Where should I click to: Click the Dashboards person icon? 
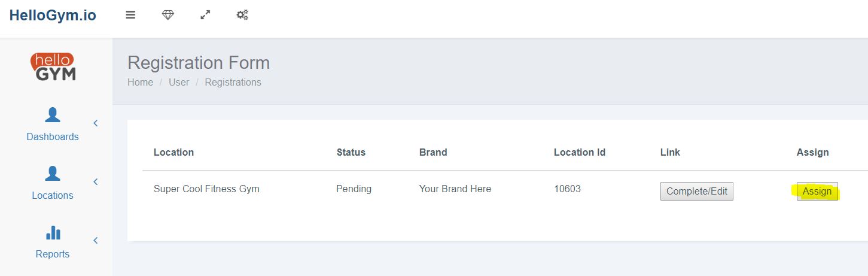tap(53, 115)
